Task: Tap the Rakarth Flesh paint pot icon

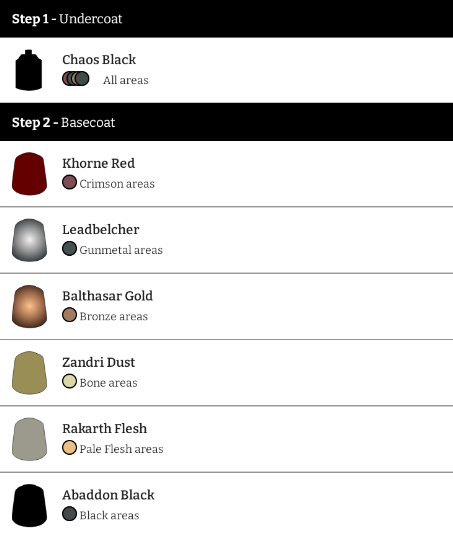Action: tap(29, 439)
